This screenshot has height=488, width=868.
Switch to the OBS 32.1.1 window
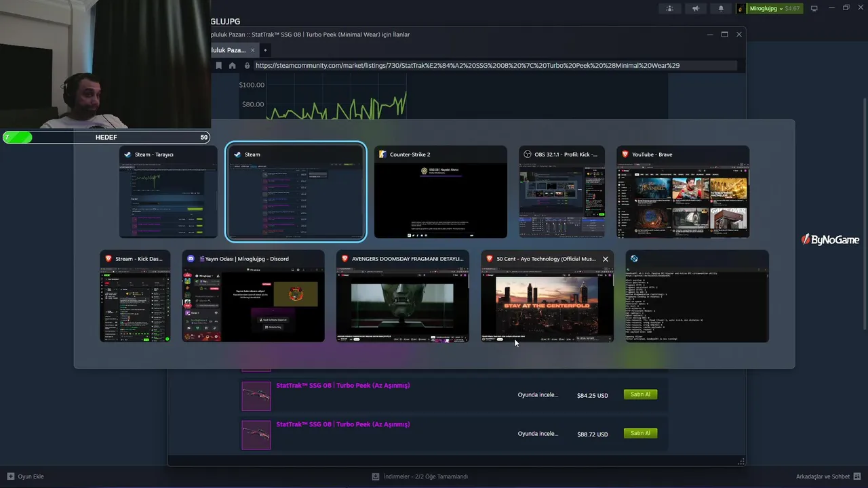(561, 192)
